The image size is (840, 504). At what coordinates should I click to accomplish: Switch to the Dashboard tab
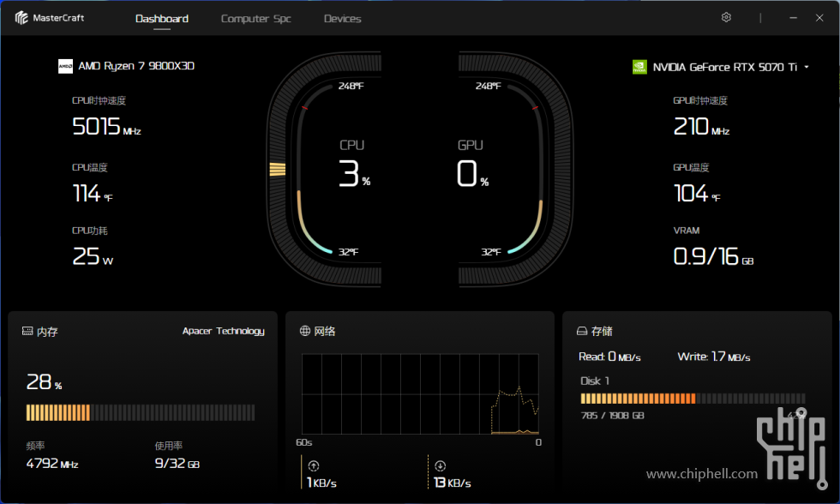click(x=162, y=19)
